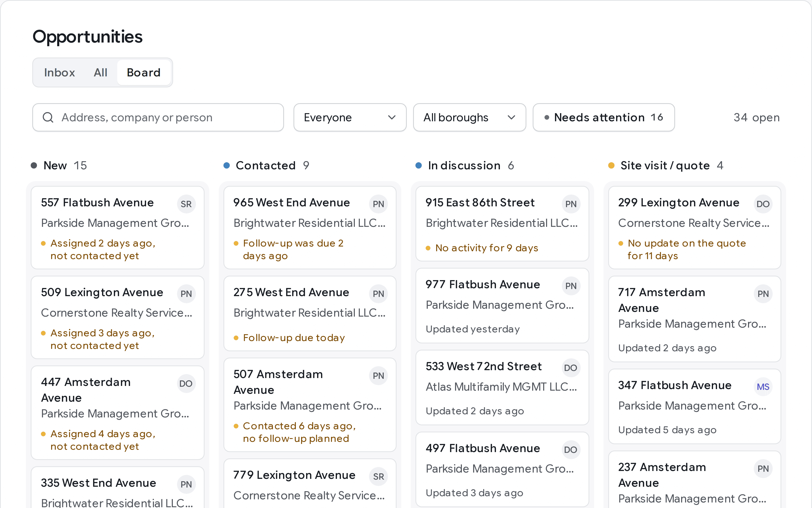This screenshot has width=812, height=508.
Task: Click PN avatar on 977 Flatbush Avenue card
Action: point(571,286)
